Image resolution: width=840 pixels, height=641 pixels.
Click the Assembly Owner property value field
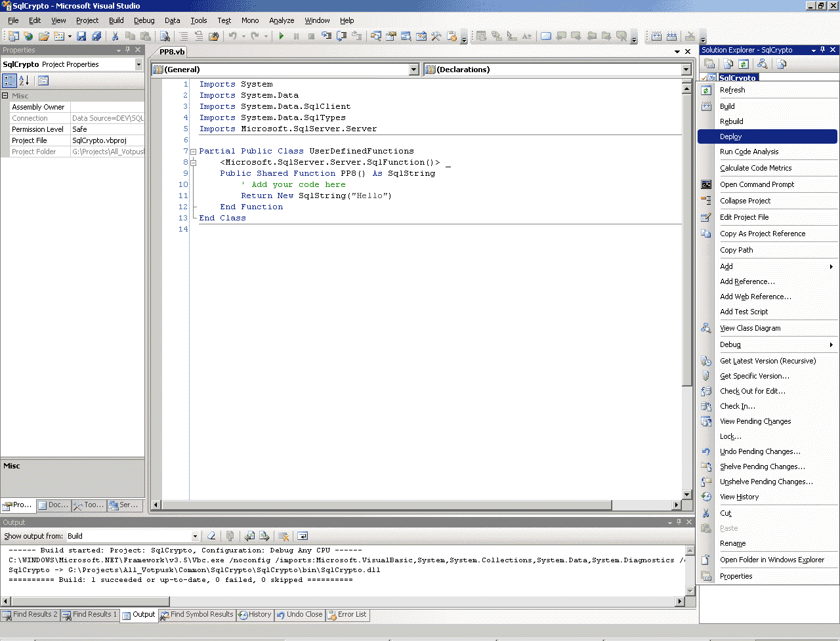coord(107,107)
